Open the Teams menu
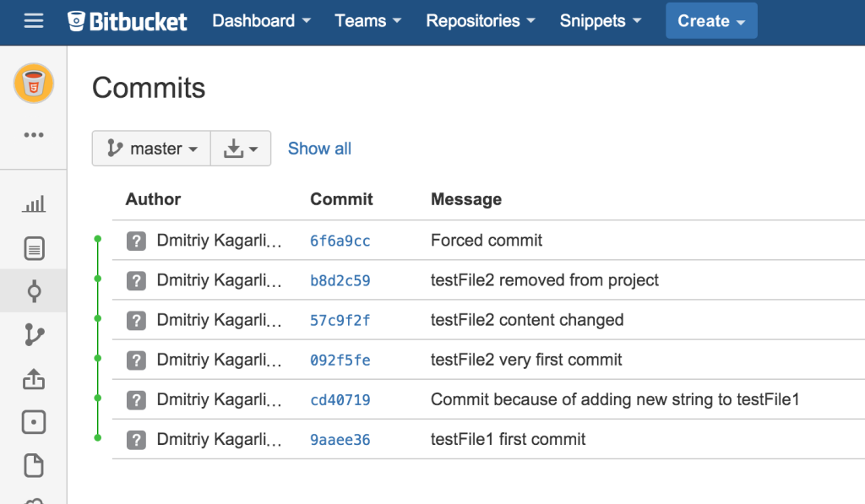 click(367, 21)
